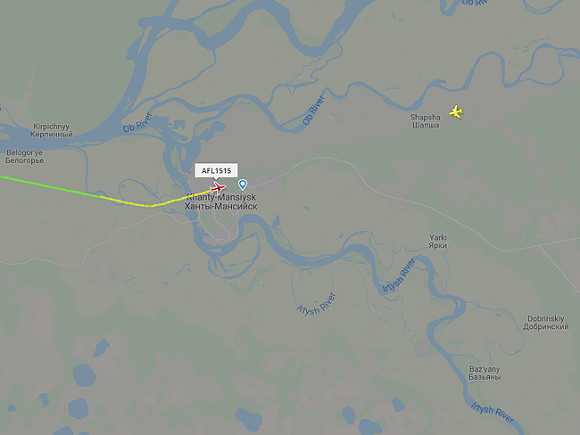Viewport: 580px width, 435px height.
Task: Click the green segment of flight trail
Action: point(44,185)
